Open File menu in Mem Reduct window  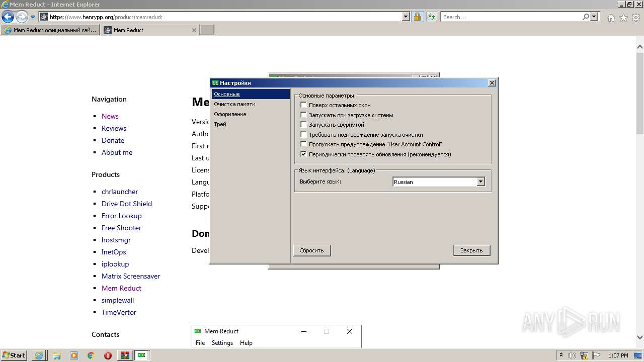click(200, 343)
